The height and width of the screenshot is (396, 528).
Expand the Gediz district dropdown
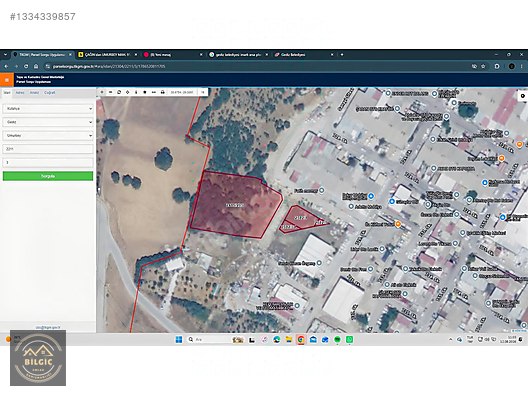point(48,122)
